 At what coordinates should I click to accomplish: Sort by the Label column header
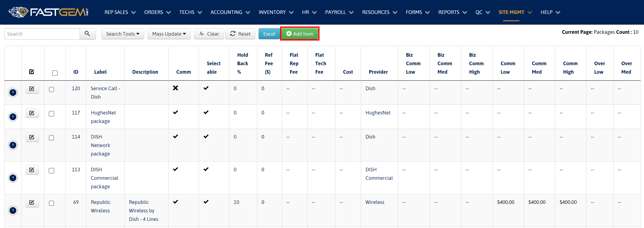point(100,72)
